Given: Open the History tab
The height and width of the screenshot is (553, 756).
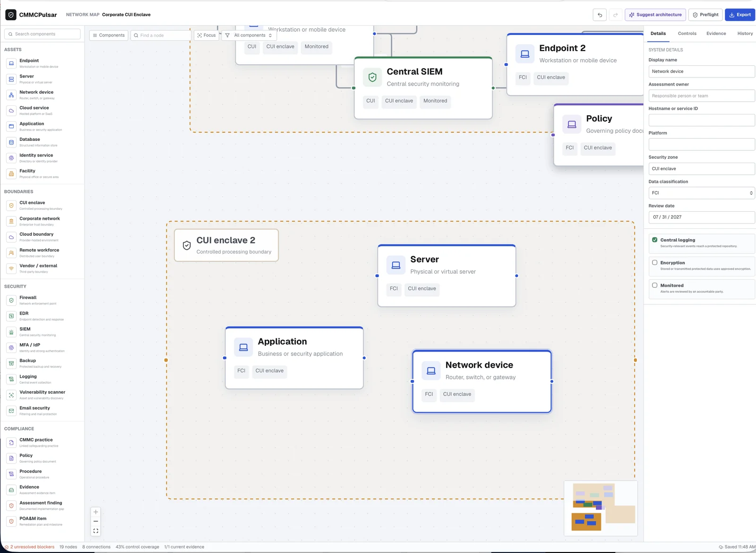Looking at the screenshot, I should (x=745, y=34).
